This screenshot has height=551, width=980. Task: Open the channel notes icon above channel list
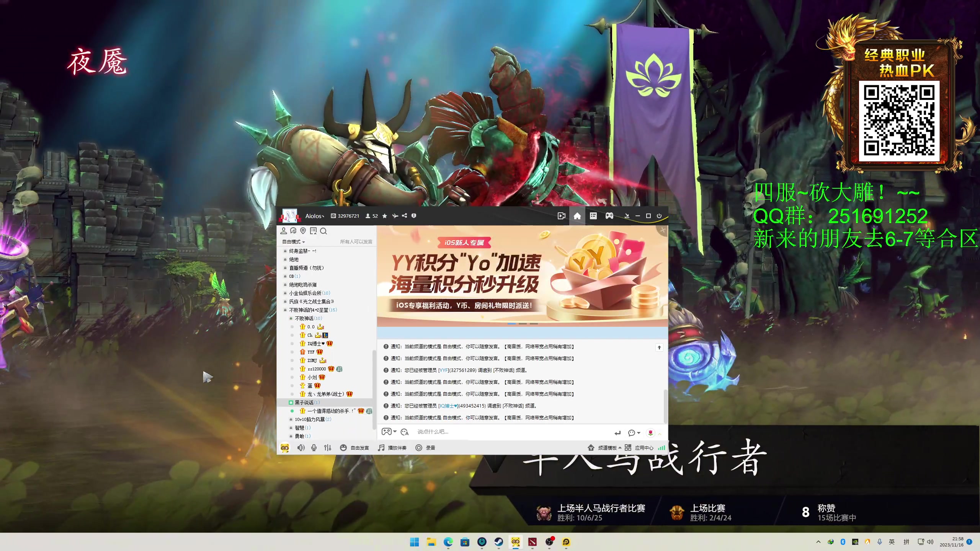pyautogui.click(x=314, y=231)
